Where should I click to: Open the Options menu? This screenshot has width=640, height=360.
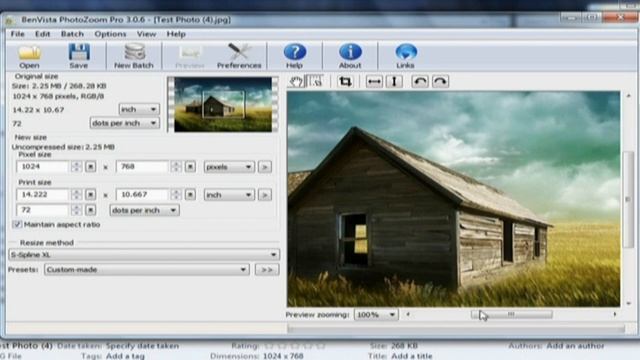point(110,34)
